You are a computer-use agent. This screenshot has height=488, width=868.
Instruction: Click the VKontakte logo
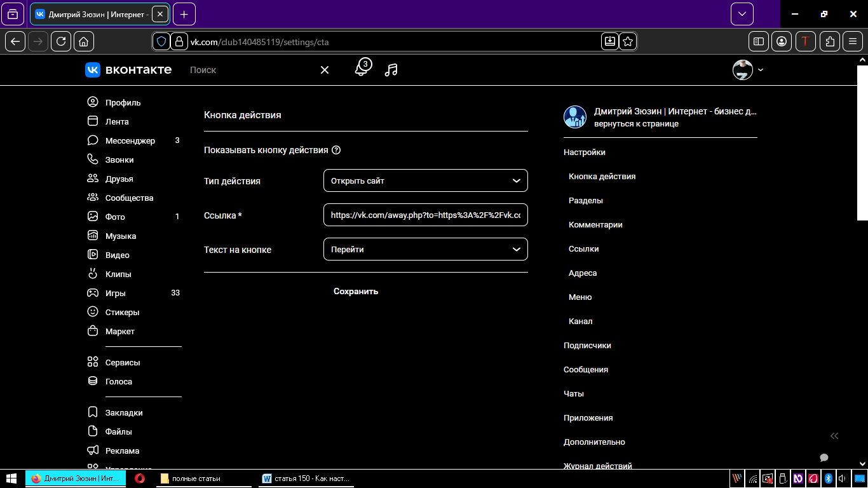tap(128, 70)
